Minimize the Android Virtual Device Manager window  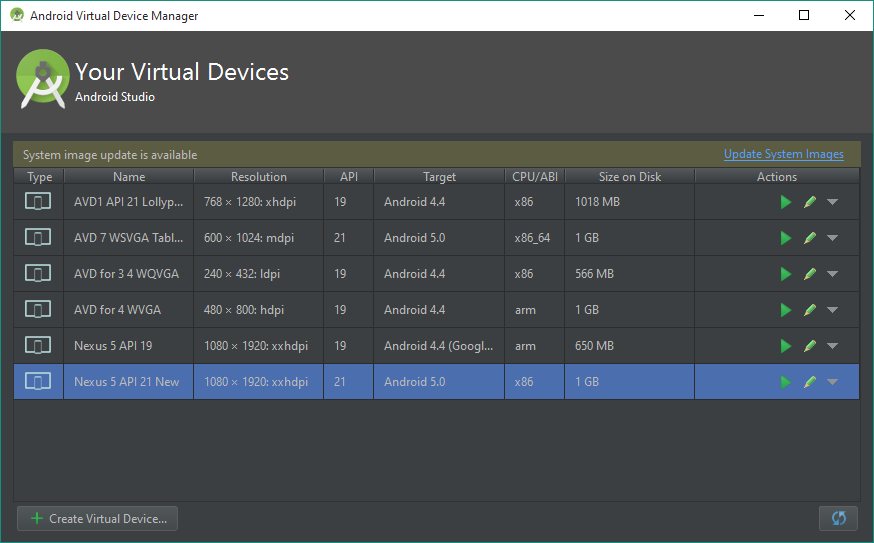tap(759, 15)
